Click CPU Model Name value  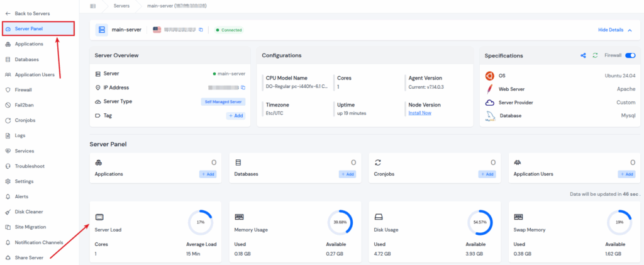(x=297, y=87)
